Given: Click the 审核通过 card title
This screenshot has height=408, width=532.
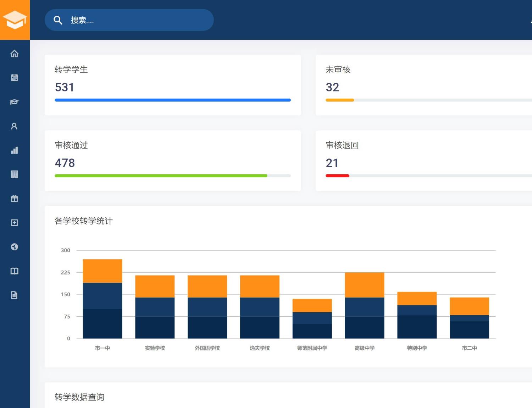Looking at the screenshot, I should 71,145.
